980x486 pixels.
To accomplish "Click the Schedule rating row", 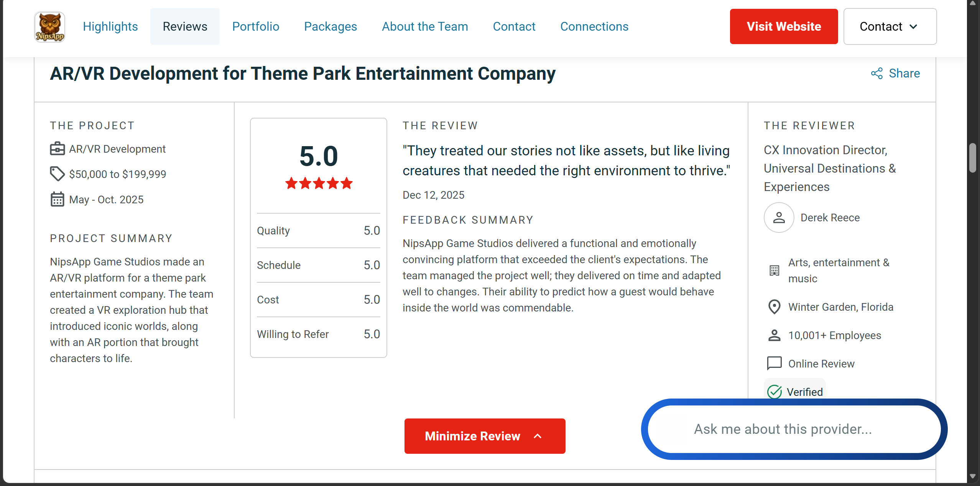I will click(x=318, y=265).
